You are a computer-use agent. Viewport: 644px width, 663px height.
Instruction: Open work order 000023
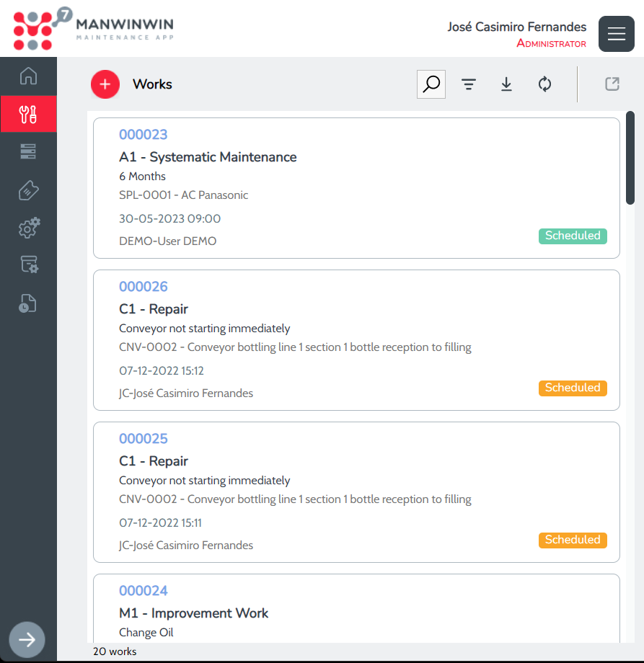143,135
